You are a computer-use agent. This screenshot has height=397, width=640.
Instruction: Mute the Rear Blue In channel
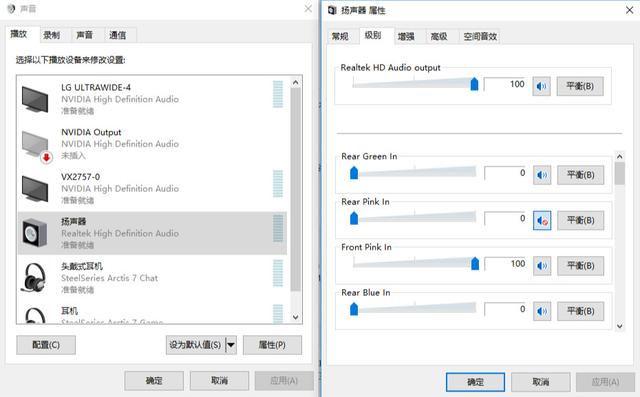[x=542, y=311]
